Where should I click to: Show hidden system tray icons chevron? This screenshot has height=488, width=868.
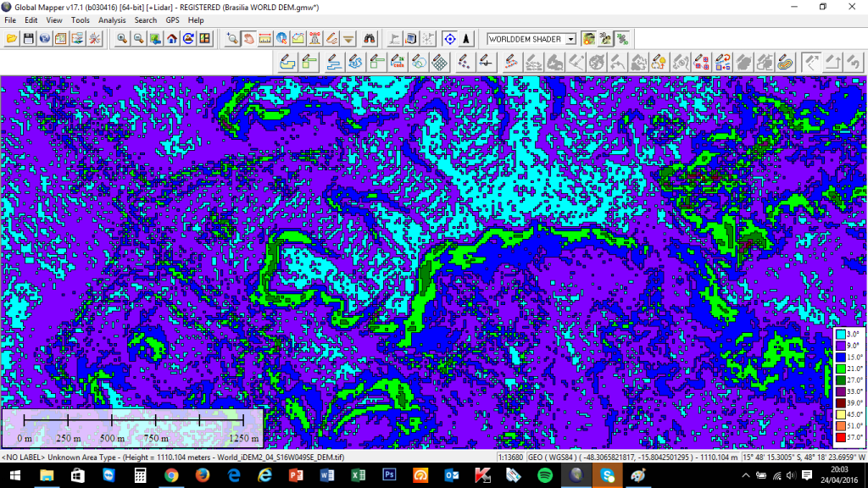[x=746, y=475]
